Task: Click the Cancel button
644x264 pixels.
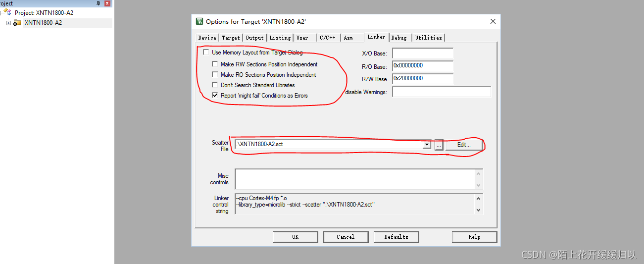Action: (346, 237)
